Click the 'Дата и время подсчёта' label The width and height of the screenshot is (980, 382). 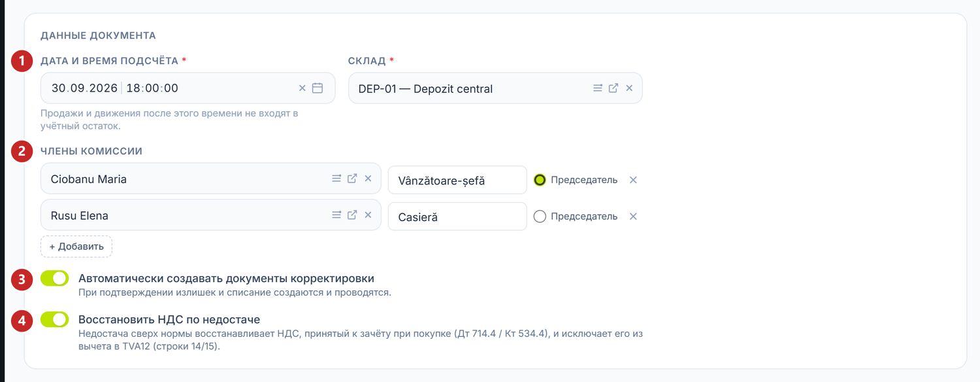tap(109, 61)
